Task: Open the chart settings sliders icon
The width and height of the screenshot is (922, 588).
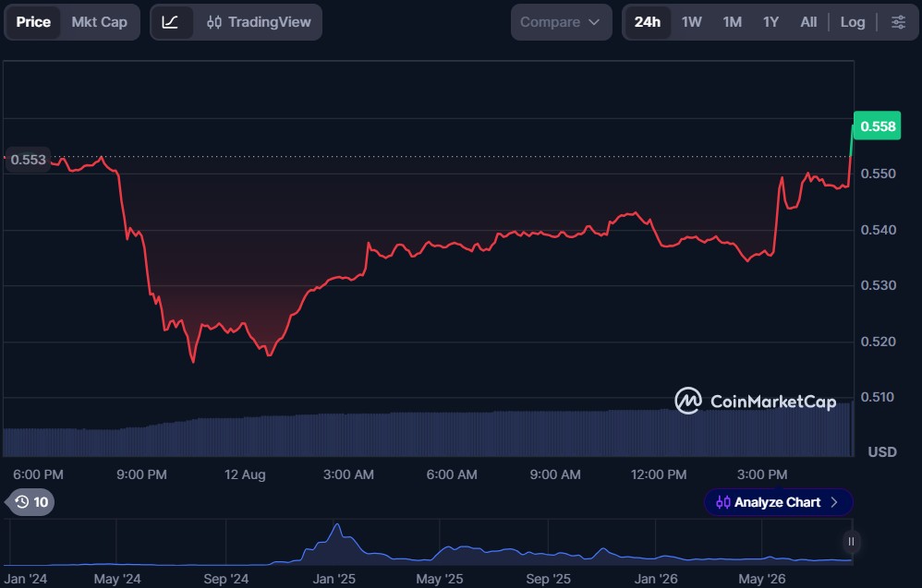Action: pyautogui.click(x=898, y=22)
